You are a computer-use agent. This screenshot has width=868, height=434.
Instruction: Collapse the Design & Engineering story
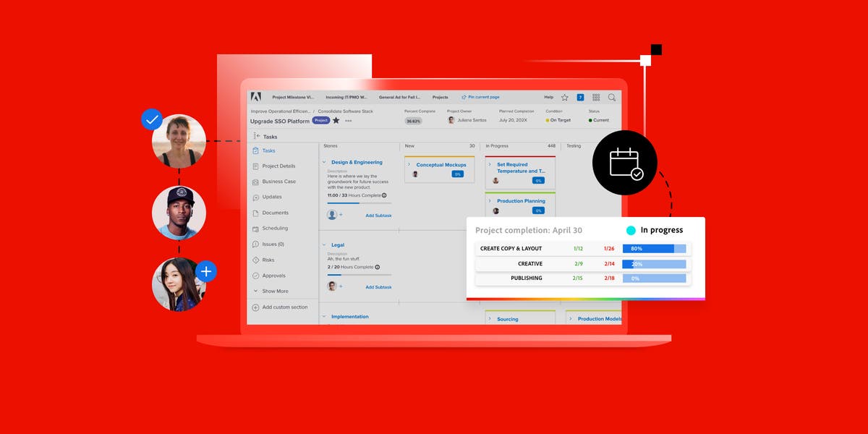(324, 162)
